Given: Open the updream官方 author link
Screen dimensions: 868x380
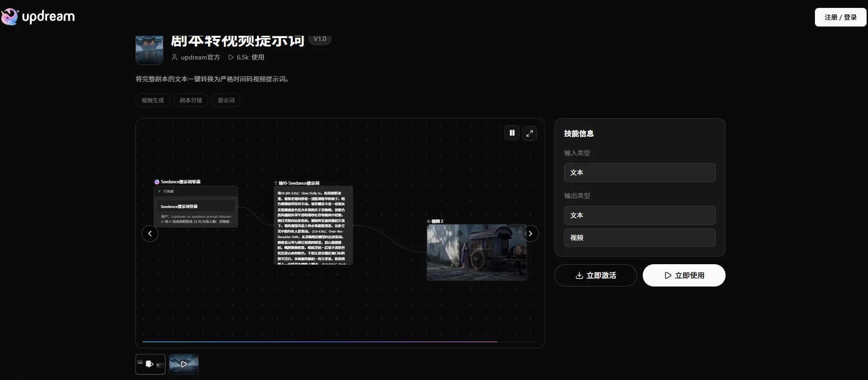Looking at the screenshot, I should coord(200,57).
